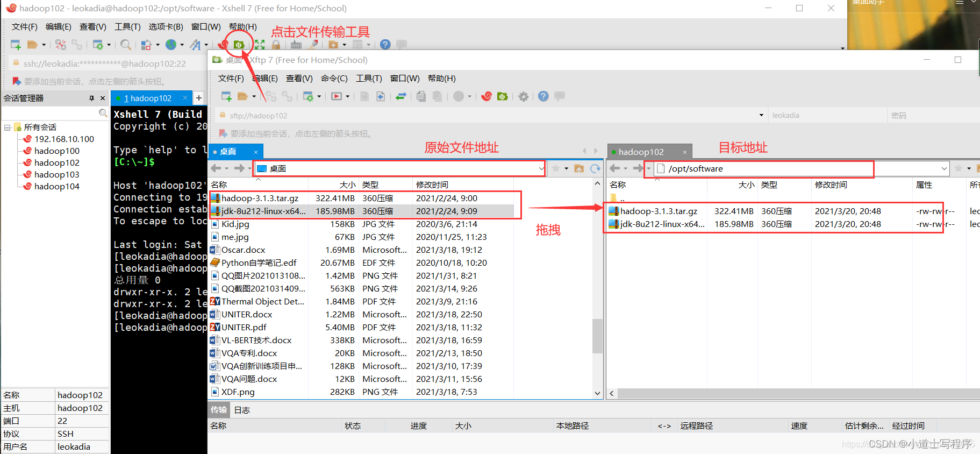
Task: Click the blue arrow upload file icon in Xftp
Action: pyautogui.click(x=381, y=96)
